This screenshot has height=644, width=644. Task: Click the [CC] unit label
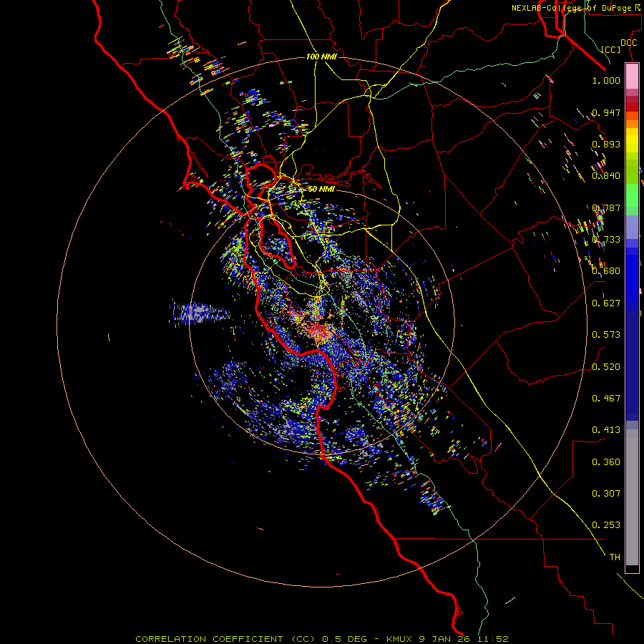tap(611, 49)
